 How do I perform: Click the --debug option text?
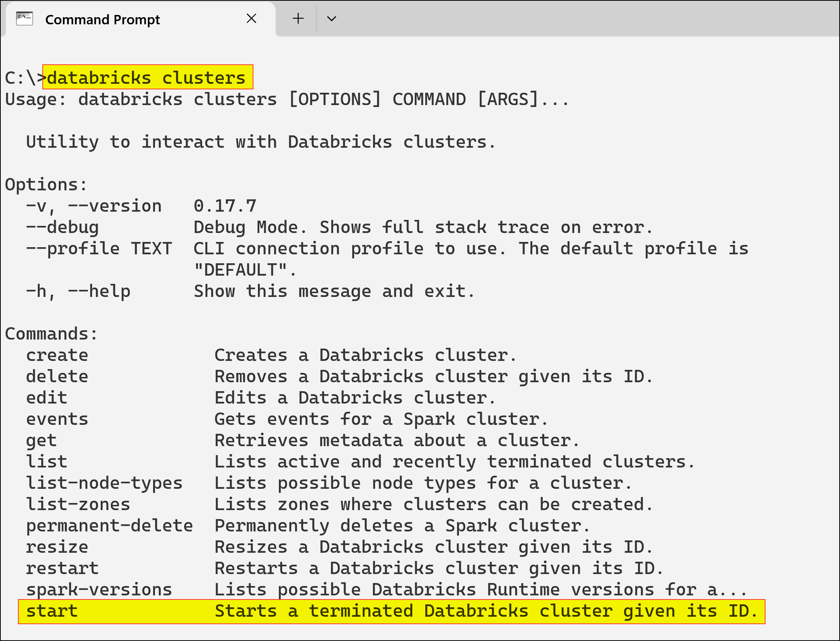pos(62,228)
